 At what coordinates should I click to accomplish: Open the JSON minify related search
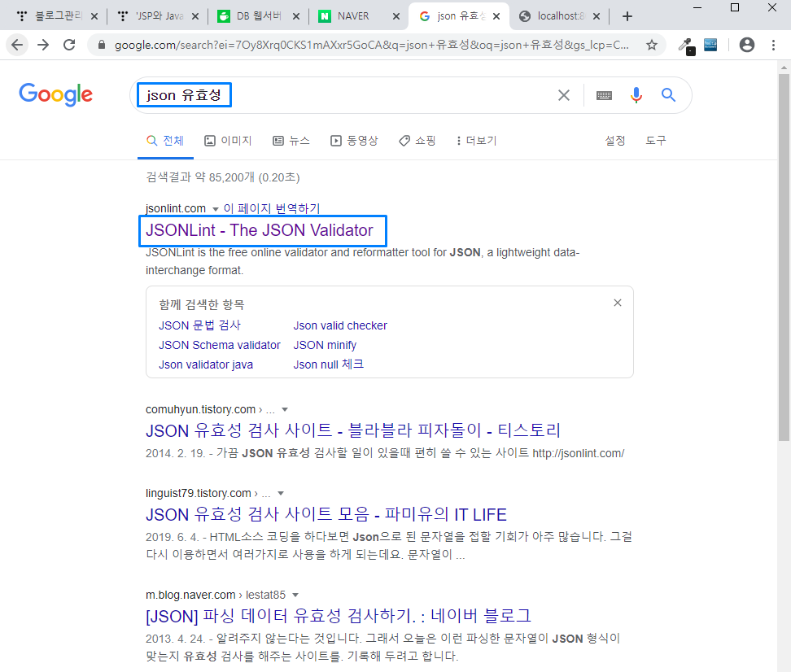coord(325,345)
